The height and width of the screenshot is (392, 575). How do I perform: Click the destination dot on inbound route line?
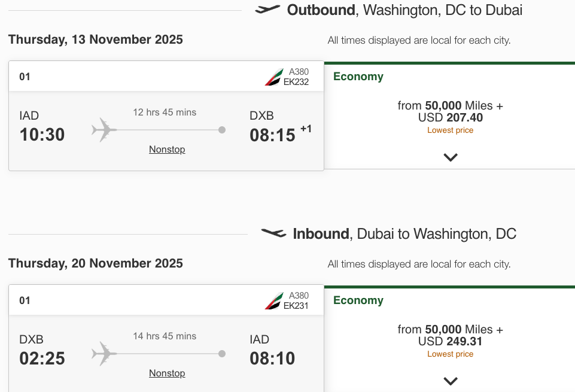point(222,354)
